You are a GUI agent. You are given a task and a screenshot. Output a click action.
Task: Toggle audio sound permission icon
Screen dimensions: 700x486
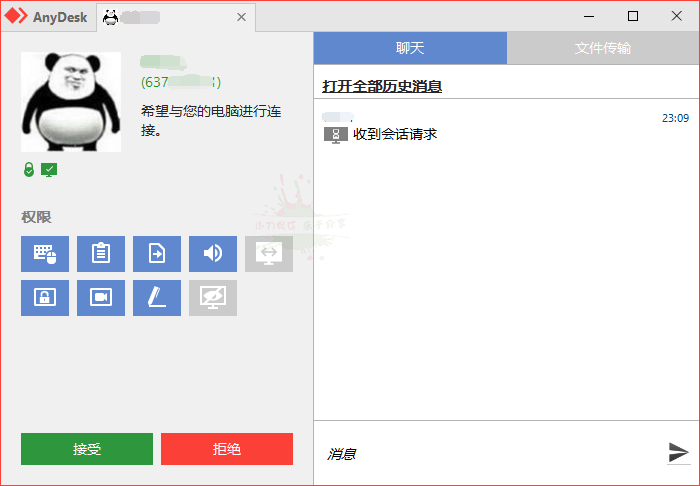point(213,254)
